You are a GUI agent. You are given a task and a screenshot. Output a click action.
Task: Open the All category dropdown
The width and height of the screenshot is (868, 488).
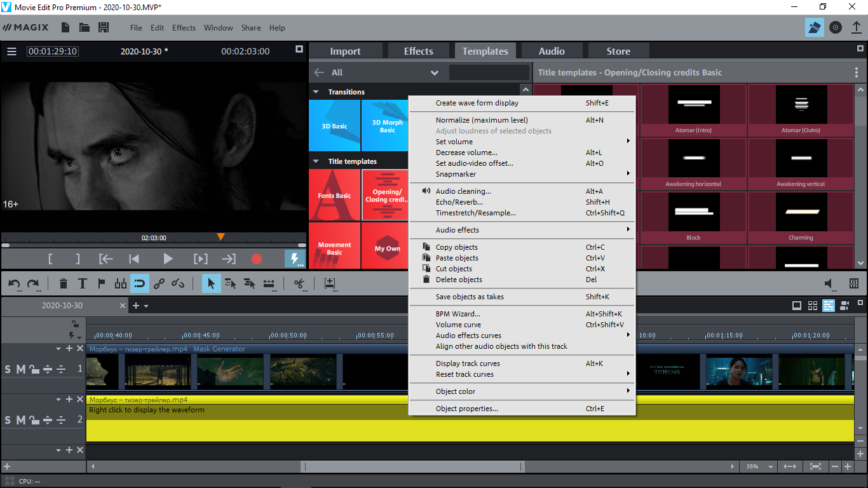435,72
